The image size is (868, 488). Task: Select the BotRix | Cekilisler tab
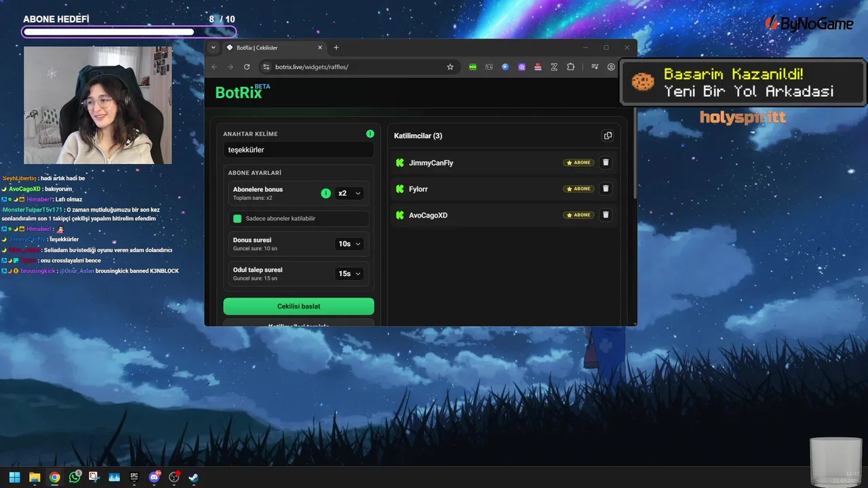(275, 47)
